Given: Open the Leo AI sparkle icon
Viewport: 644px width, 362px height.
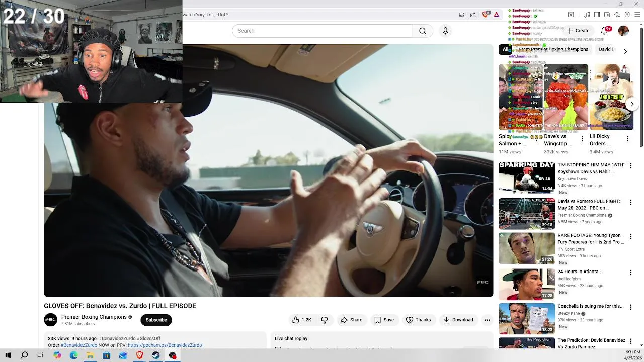Looking at the screenshot, I should click(x=617, y=15).
